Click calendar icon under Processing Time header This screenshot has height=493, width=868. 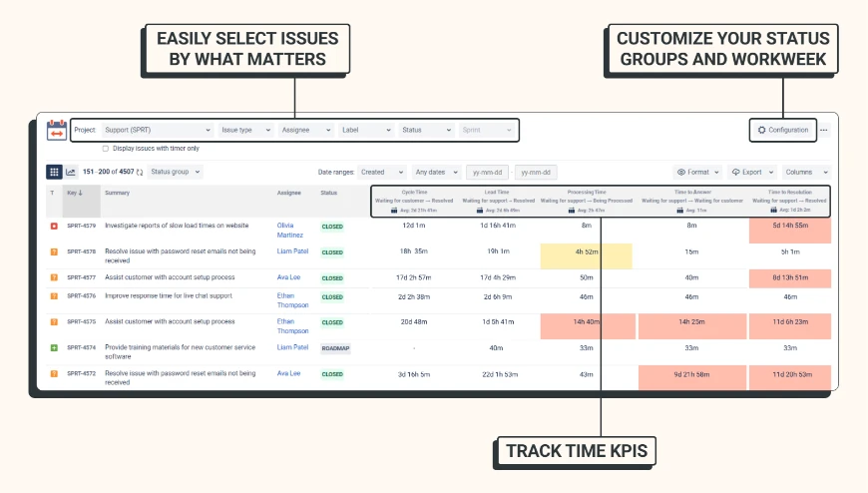[x=572, y=211]
